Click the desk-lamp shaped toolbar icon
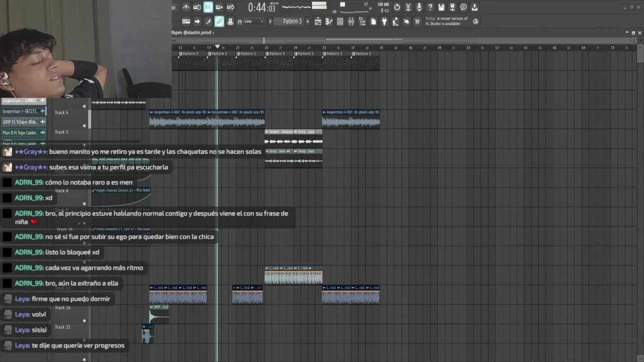644x362 pixels. click(395, 21)
